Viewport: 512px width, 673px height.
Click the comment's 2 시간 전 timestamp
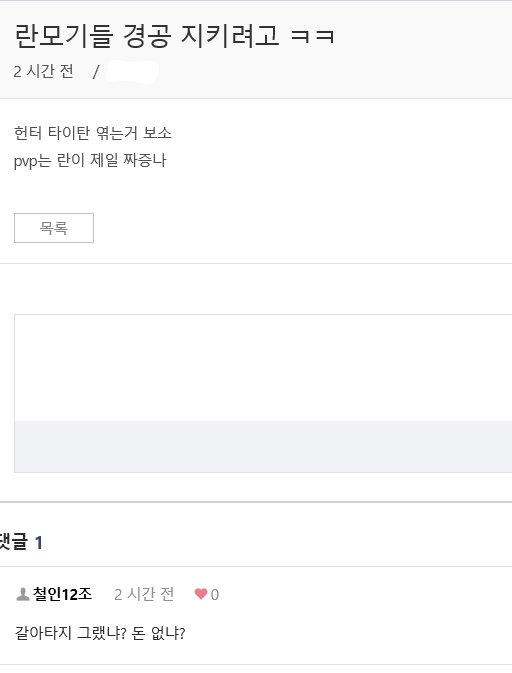(x=144, y=594)
